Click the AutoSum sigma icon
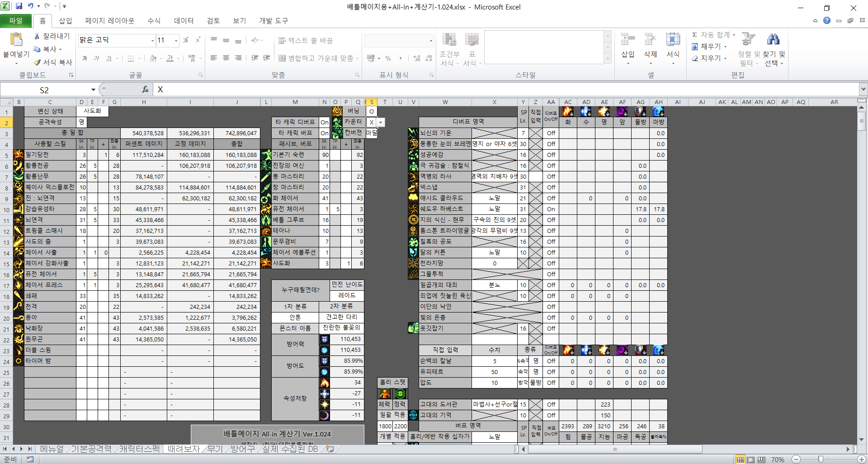This screenshot has height=464, width=868. (694, 35)
